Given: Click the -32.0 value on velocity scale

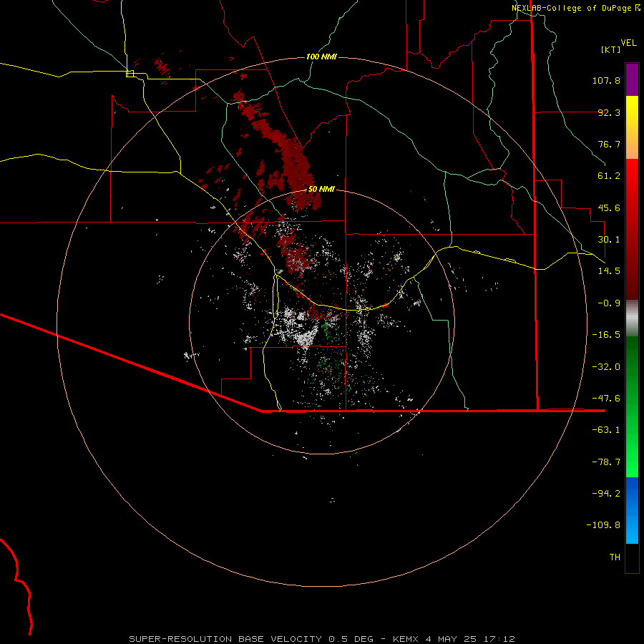Looking at the screenshot, I should [x=606, y=367].
